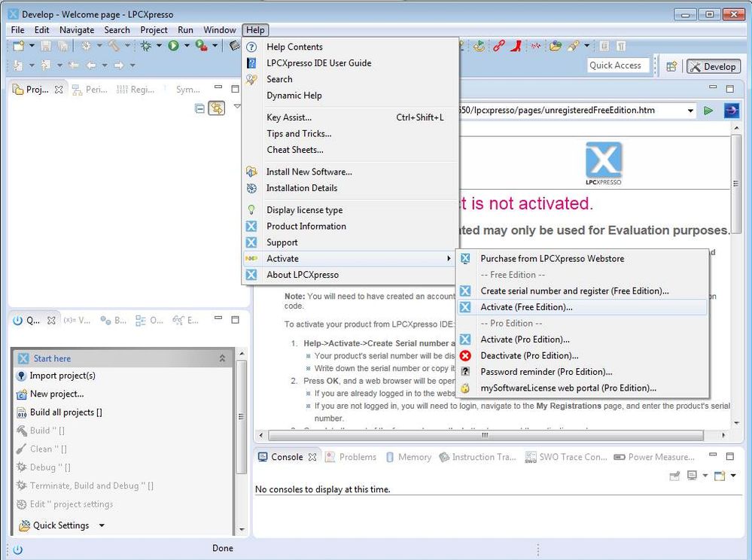
Task: Click the Quickstart panel vertical scrollbar
Action: 241,416
